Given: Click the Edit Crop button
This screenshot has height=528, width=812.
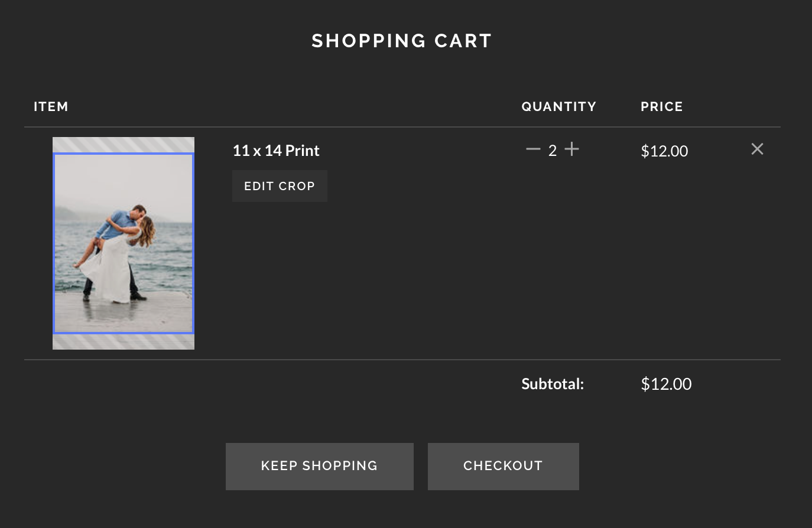Looking at the screenshot, I should coord(280,186).
